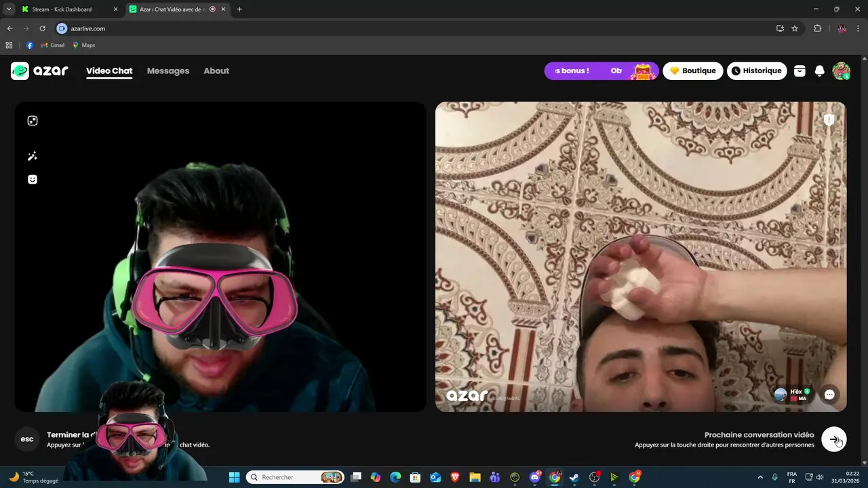Open a new Chrome tab

pyautogui.click(x=239, y=9)
